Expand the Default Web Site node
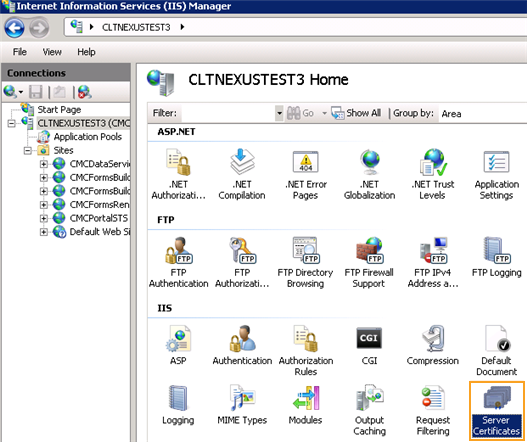Image resolution: width=527 pixels, height=442 pixels. [x=44, y=232]
